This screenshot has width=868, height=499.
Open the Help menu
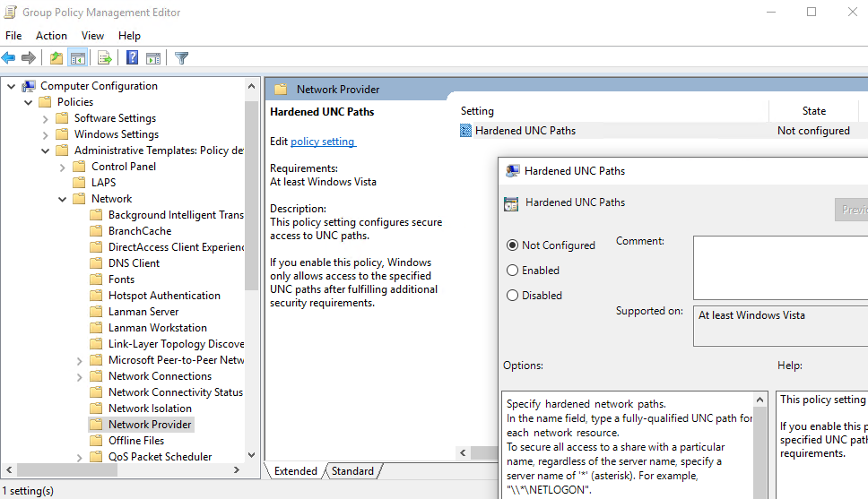click(x=129, y=36)
